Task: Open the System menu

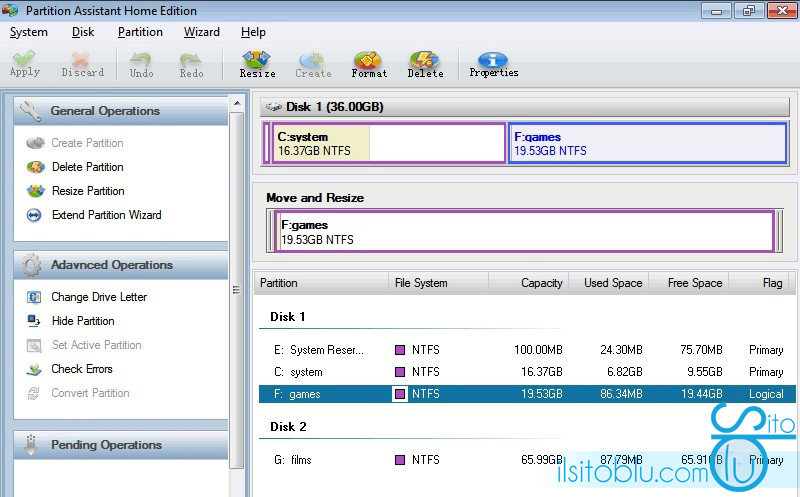Action: 29,32
